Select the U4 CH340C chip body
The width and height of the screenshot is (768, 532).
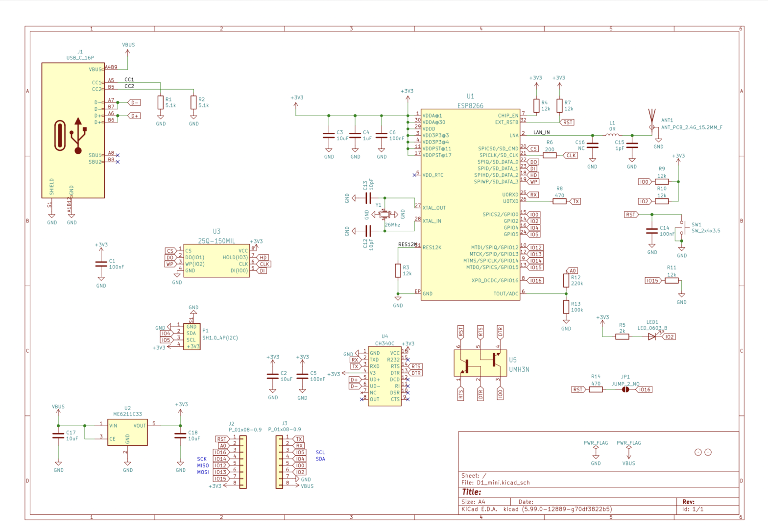(x=384, y=376)
